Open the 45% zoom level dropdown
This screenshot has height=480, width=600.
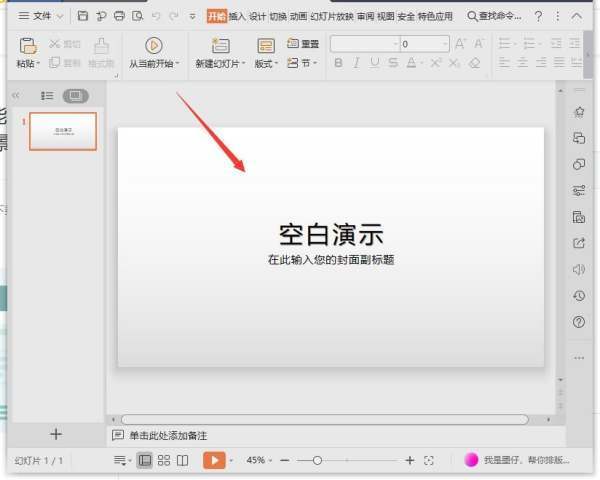coord(259,460)
